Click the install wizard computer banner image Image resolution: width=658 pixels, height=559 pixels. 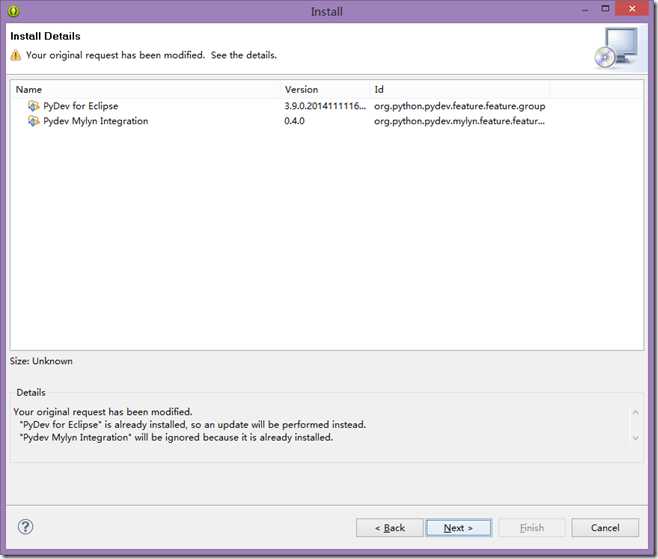(x=616, y=48)
